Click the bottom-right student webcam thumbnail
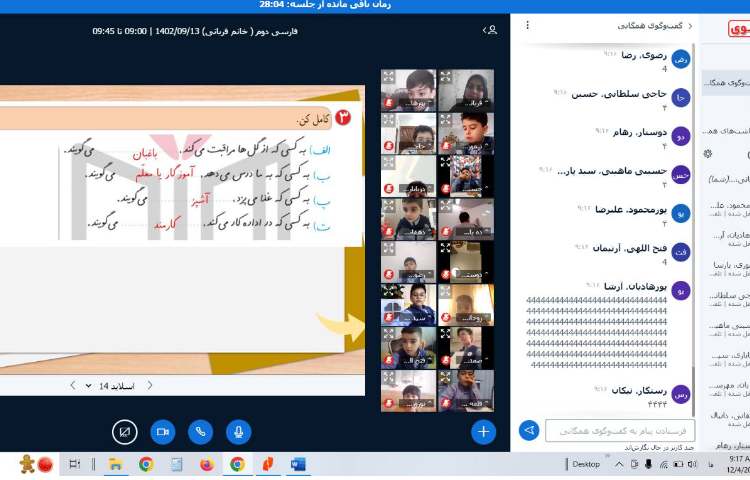Viewport: 750px width, 480px height. point(466,390)
